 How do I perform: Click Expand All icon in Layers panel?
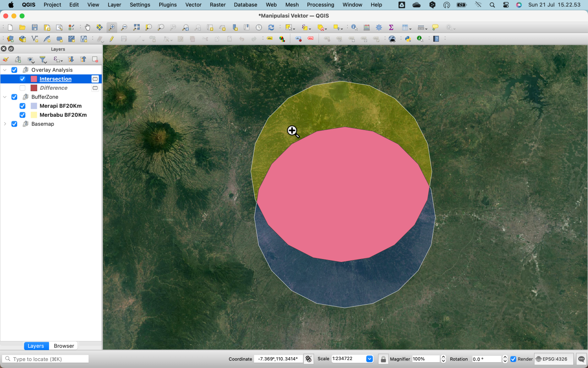pos(71,60)
